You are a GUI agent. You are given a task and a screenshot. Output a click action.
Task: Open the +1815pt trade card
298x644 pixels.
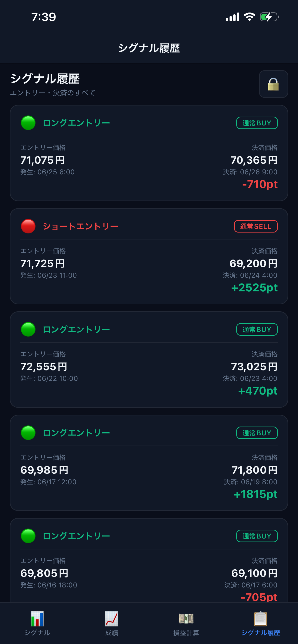149,463
